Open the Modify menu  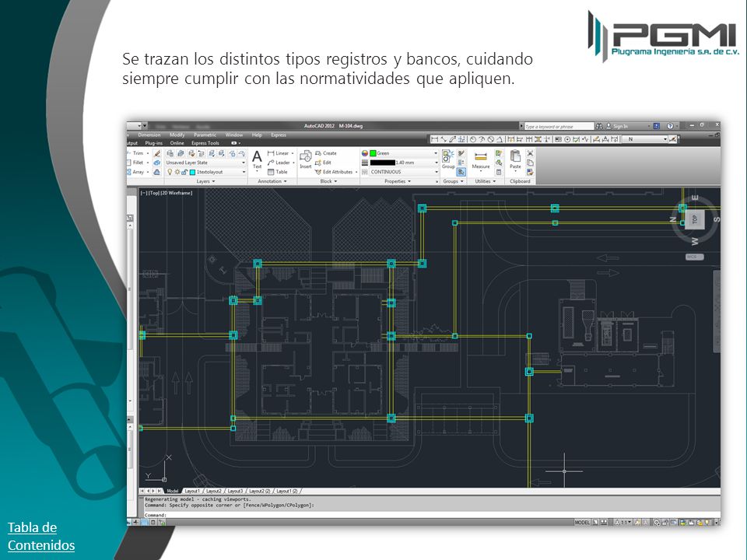coord(177,135)
